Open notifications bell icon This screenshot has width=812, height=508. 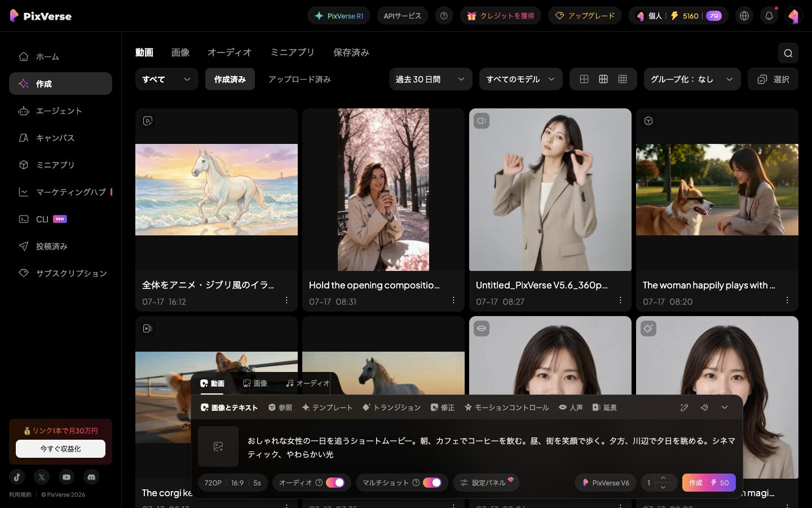click(769, 16)
